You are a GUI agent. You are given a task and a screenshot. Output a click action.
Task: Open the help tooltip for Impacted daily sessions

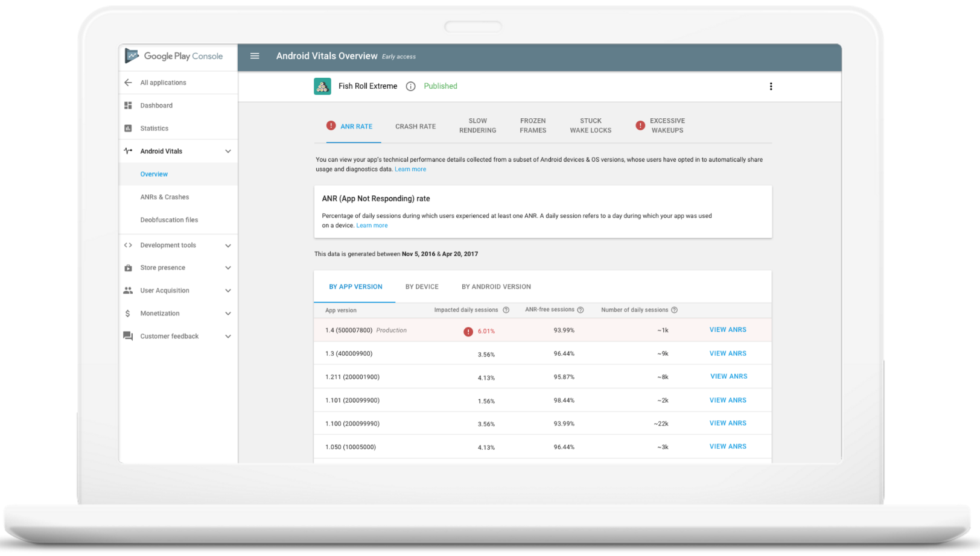(x=506, y=309)
